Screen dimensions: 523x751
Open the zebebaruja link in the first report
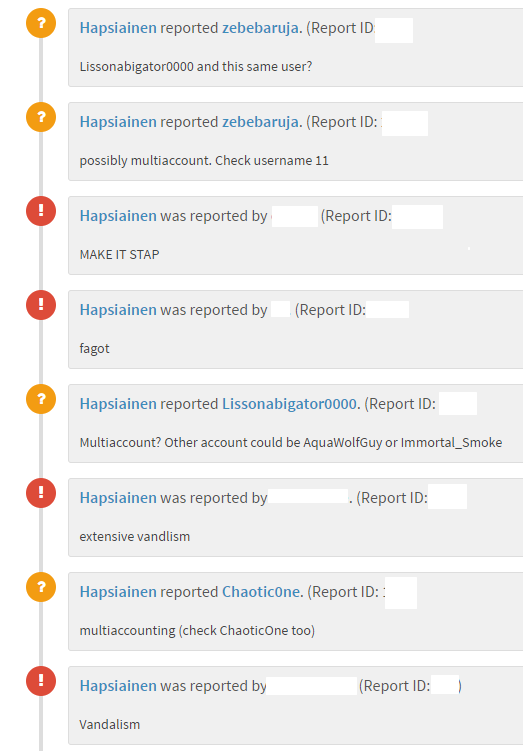tap(261, 28)
